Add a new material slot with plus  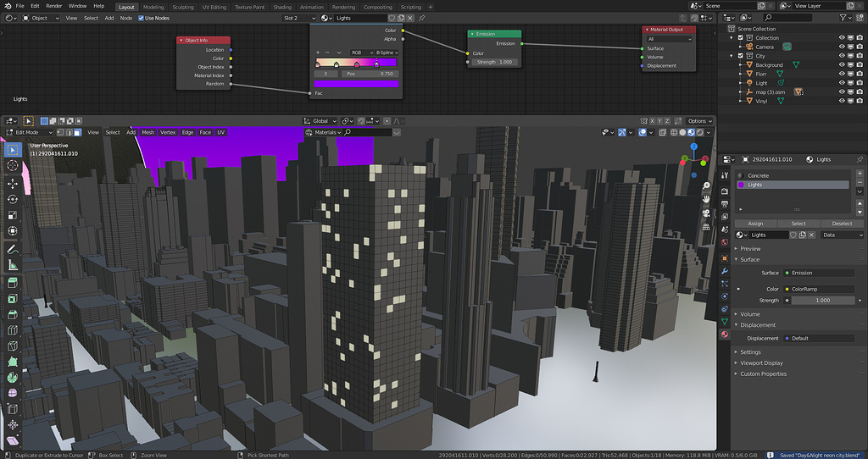(x=860, y=174)
